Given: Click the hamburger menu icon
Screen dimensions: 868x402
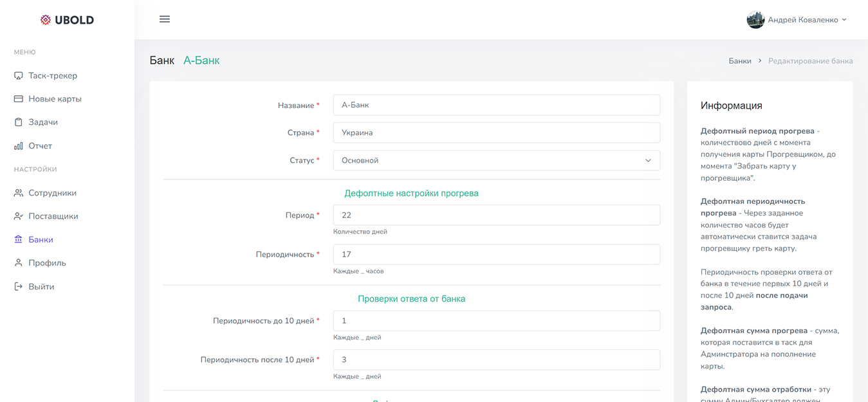Looking at the screenshot, I should (x=165, y=19).
